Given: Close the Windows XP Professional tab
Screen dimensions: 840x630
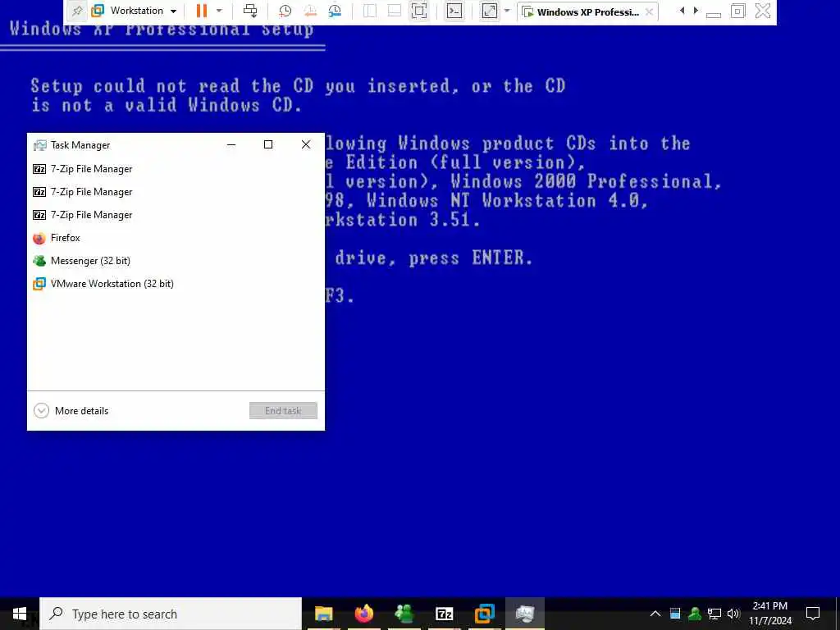Looking at the screenshot, I should click(650, 11).
